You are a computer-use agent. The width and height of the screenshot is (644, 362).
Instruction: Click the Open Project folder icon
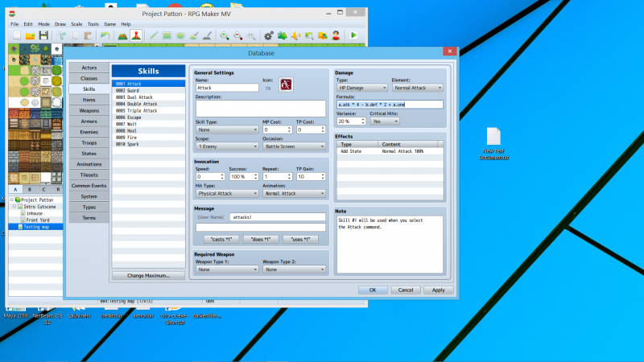click(31, 35)
